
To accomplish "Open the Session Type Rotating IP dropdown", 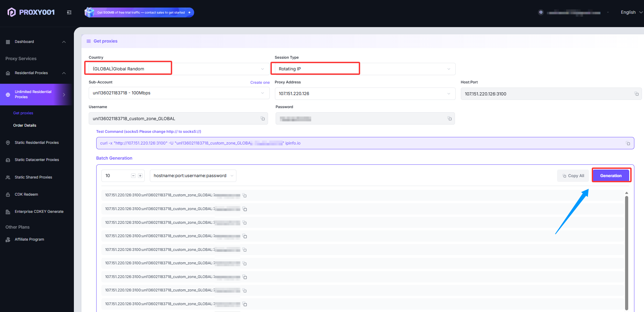I will 365,69.
